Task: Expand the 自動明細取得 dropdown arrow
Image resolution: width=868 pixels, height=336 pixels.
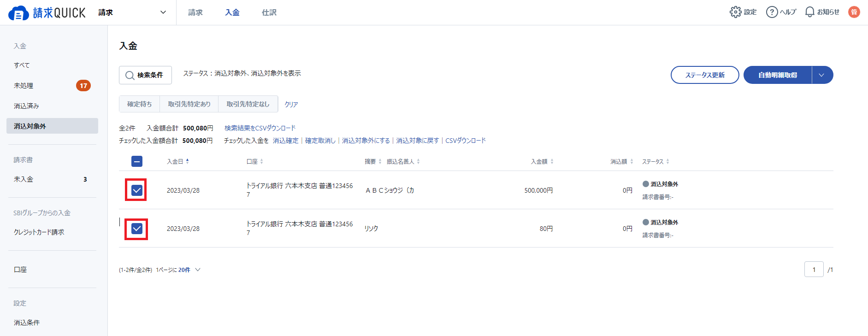Action: 822,75
